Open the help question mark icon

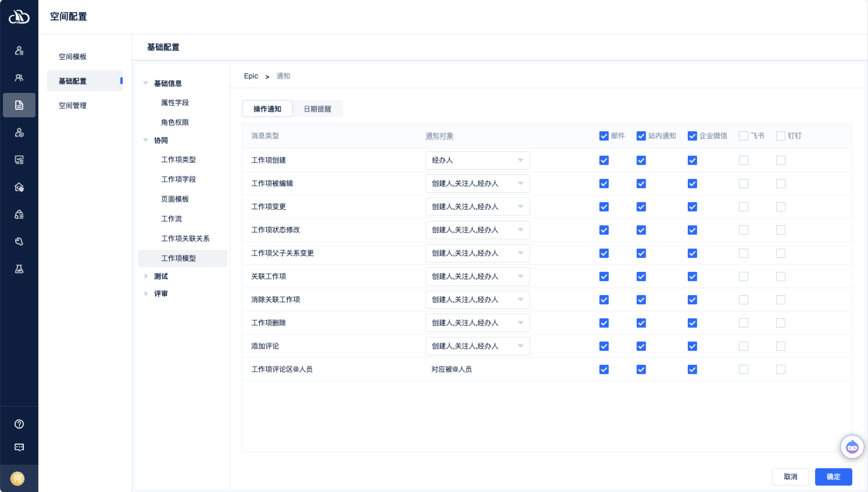click(19, 424)
